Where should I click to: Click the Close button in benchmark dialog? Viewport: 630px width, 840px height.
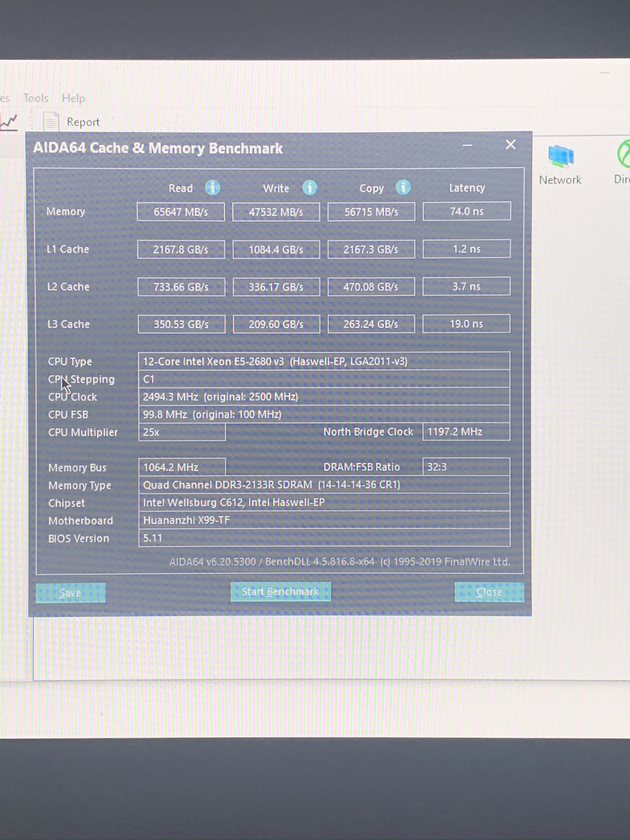click(489, 592)
